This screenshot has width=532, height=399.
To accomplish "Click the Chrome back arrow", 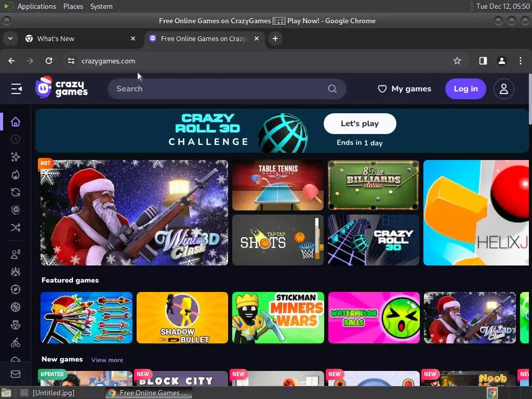I will [11, 61].
